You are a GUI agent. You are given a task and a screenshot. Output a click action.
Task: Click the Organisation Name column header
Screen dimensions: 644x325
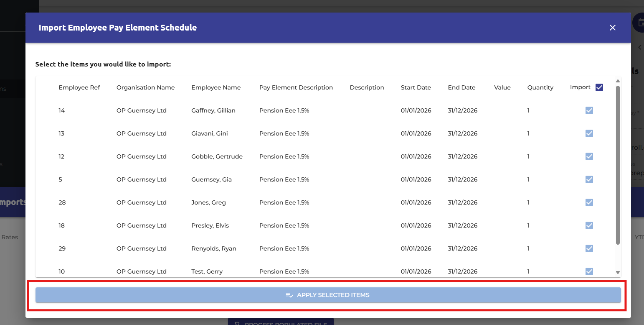[145, 87]
